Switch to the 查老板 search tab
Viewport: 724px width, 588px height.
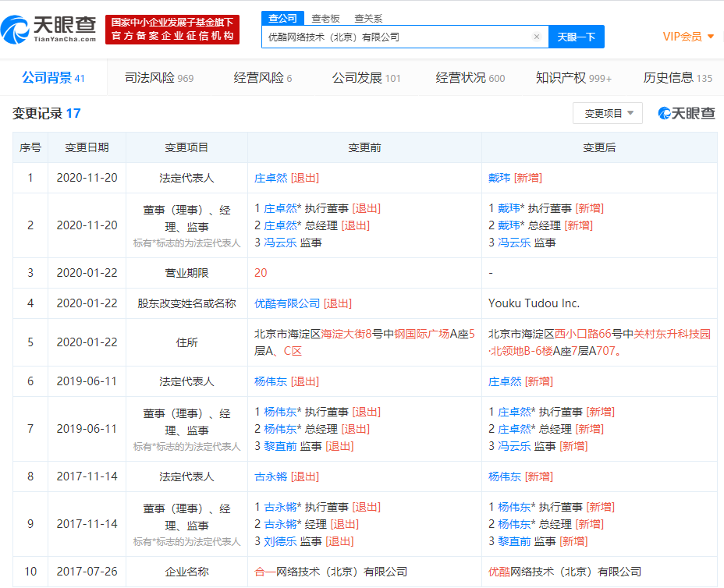325,19
